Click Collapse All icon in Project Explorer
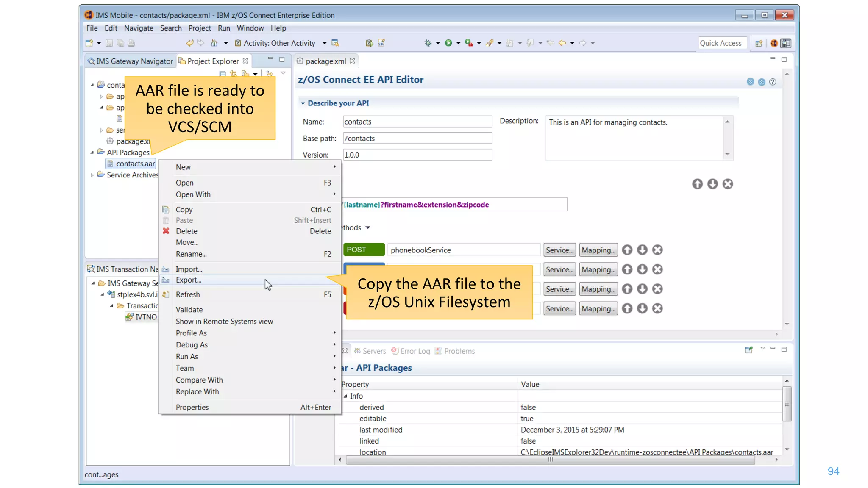 click(223, 74)
